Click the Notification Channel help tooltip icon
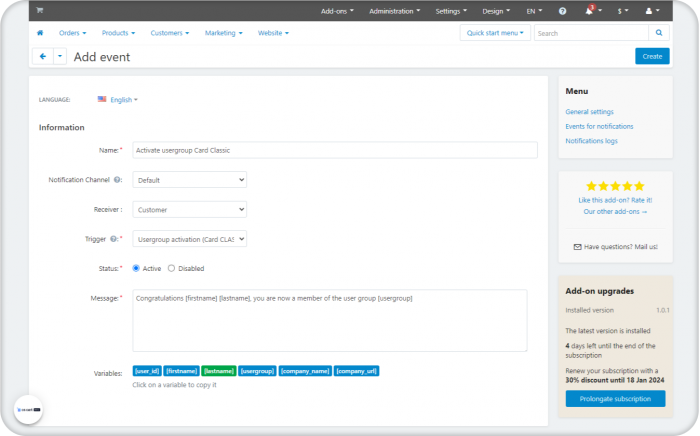Screen dimensions: 700x436 point(117,180)
